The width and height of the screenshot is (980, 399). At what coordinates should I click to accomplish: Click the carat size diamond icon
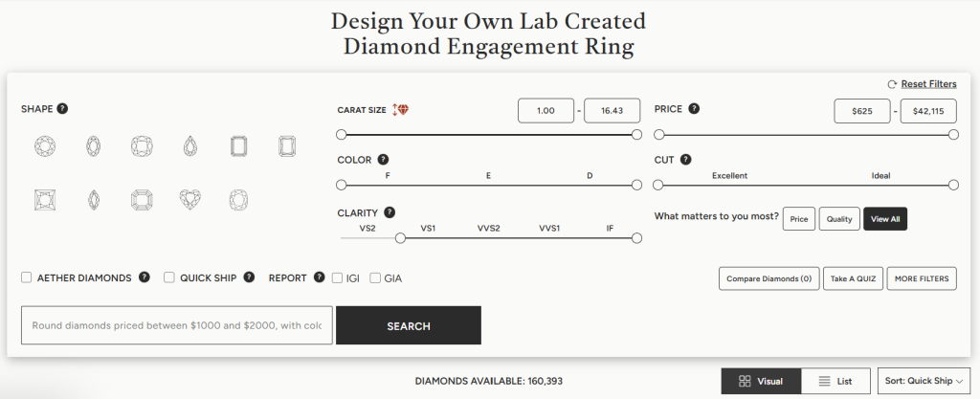[x=400, y=110]
